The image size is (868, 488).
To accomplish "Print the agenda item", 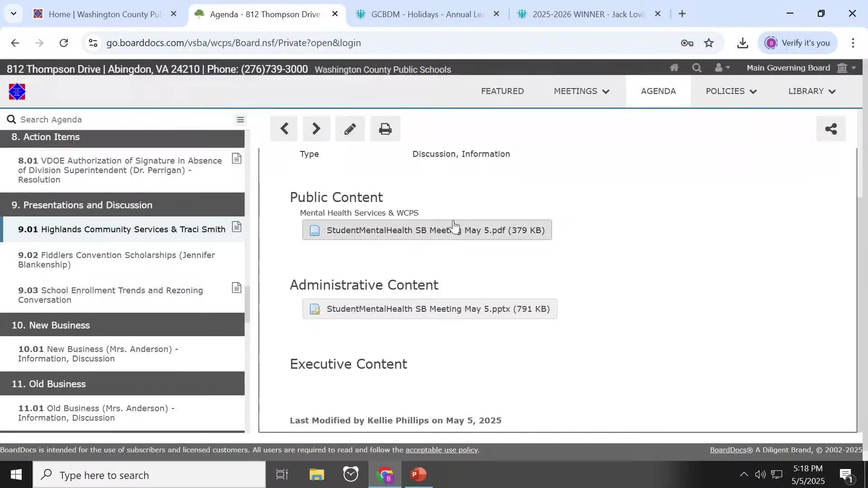I will 385,129.
